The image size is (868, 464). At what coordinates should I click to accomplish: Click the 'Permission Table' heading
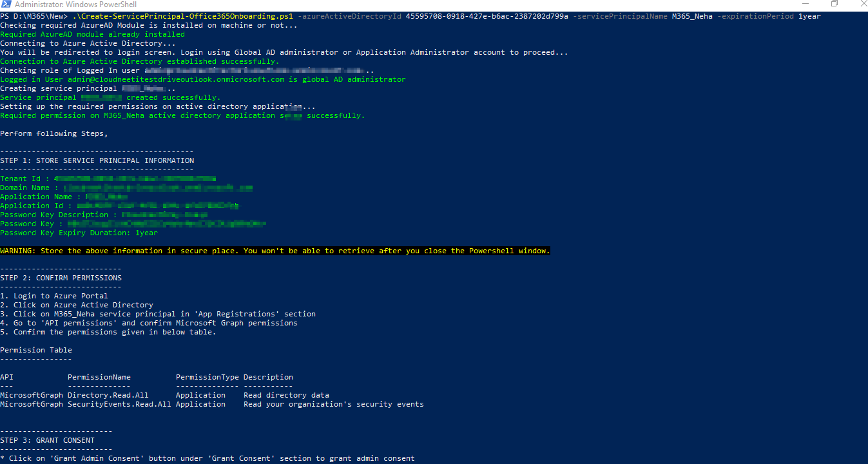click(x=36, y=350)
